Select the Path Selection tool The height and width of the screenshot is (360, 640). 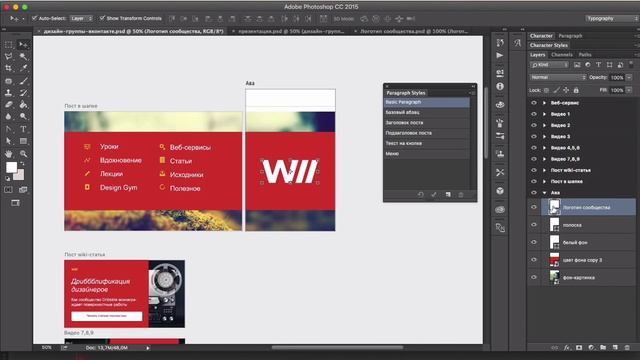click(x=9, y=141)
